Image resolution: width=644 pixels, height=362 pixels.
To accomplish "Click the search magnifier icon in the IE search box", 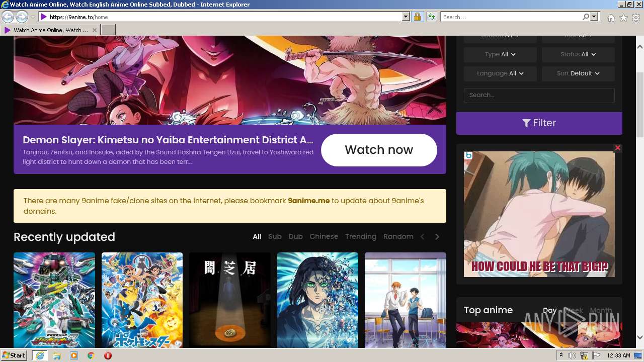I will click(586, 17).
